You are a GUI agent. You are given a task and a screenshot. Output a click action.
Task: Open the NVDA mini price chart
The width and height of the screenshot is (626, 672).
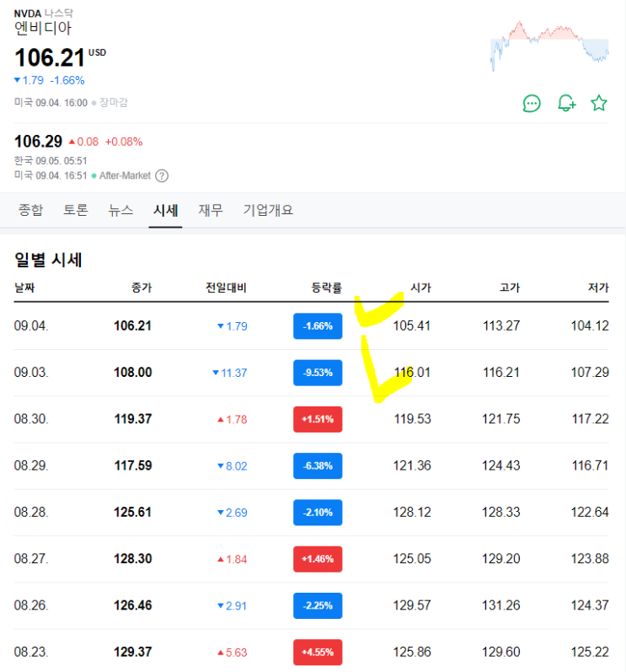click(549, 47)
